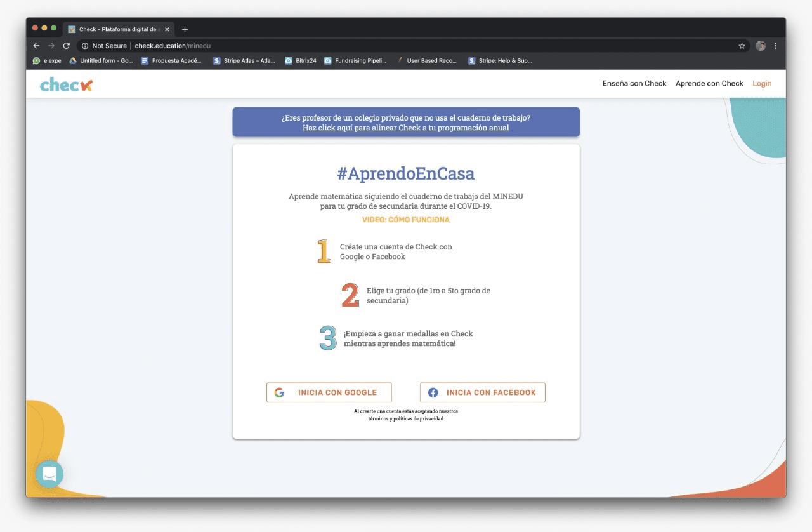The image size is (812, 532).
Task: Open 'términos y políticas de privacidad' link
Action: [x=406, y=419]
